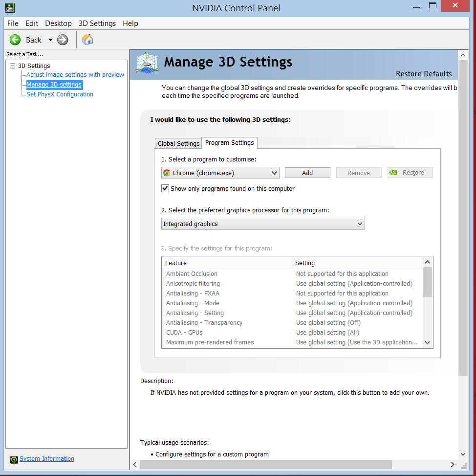Click the Use global setting (All) value

[x=327, y=333]
